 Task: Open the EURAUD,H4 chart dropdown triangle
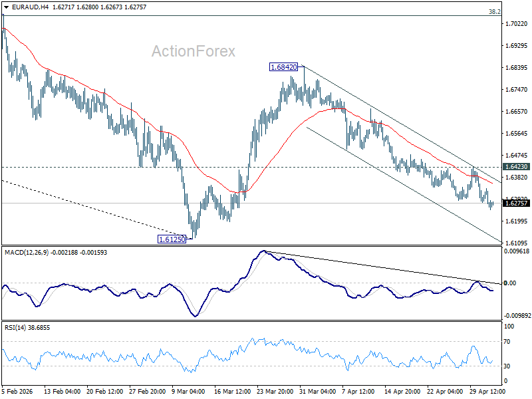click(7, 7)
